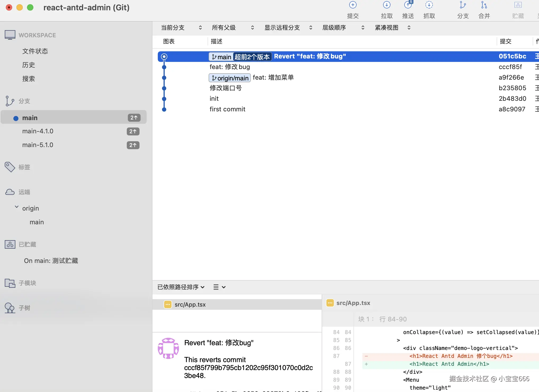Click the WORKSPACE monitor icon

[10, 35]
